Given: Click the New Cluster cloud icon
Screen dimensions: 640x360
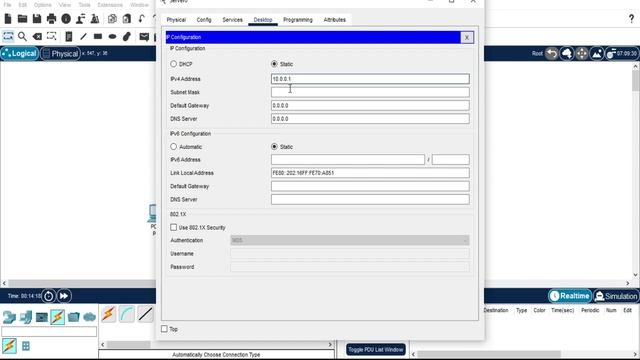Looking at the screenshot, I should click(567, 53).
